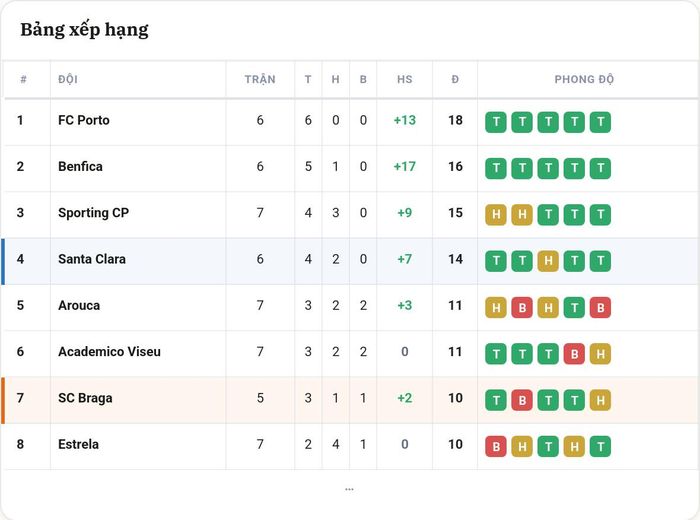Open the SC Braga team link
700x520 pixels.
click(85, 398)
